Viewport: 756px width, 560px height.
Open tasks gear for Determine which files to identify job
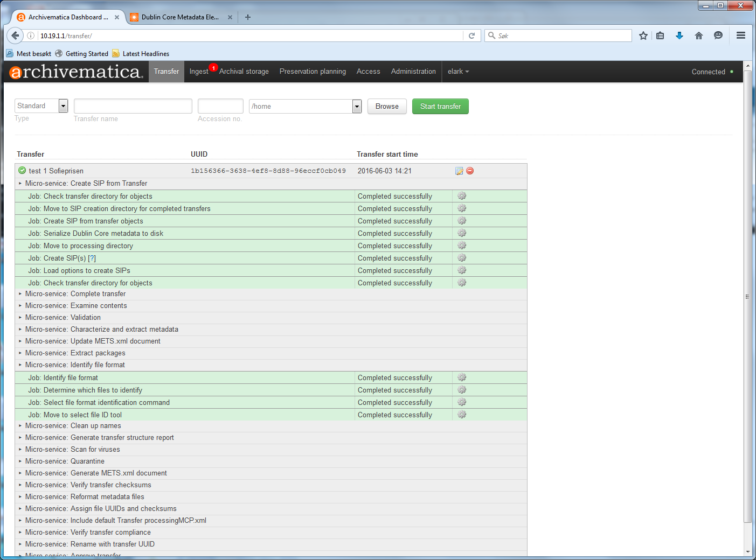point(462,390)
